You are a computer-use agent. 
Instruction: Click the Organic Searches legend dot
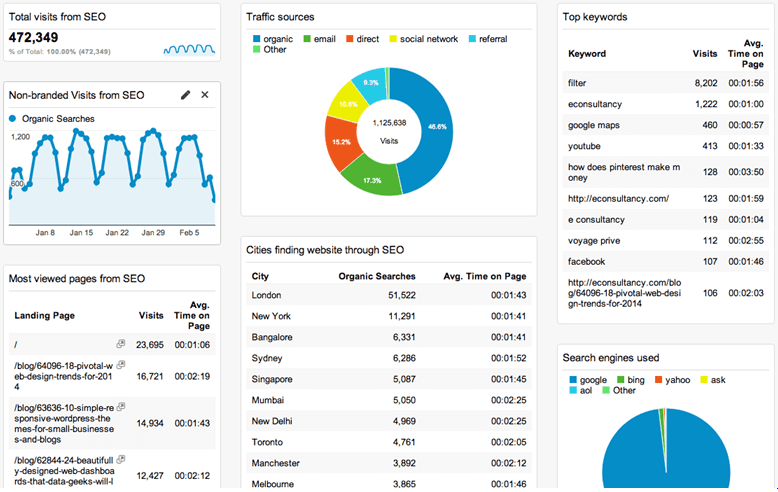click(12, 119)
